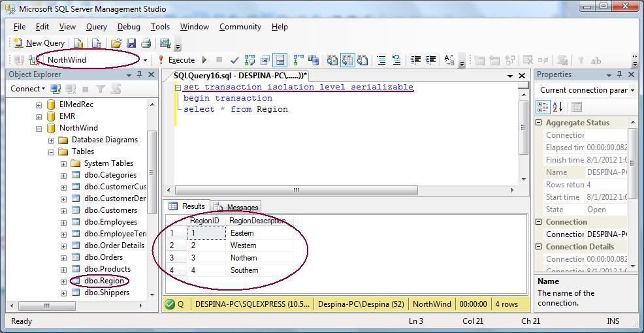Viewport: 644px width, 333px height.
Task: Save the query with the floppy icon
Action: (131, 43)
